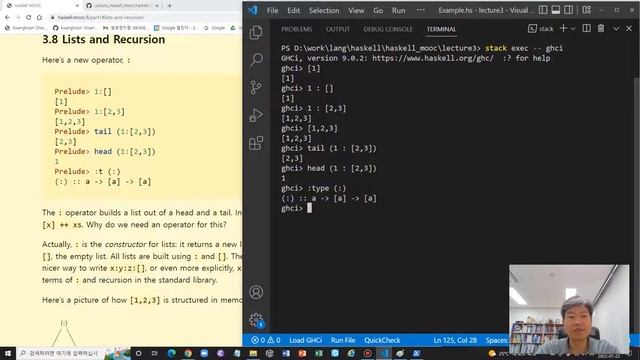This screenshot has height=360, width=640.
Task: Open the Selection menu
Action: 324,11
